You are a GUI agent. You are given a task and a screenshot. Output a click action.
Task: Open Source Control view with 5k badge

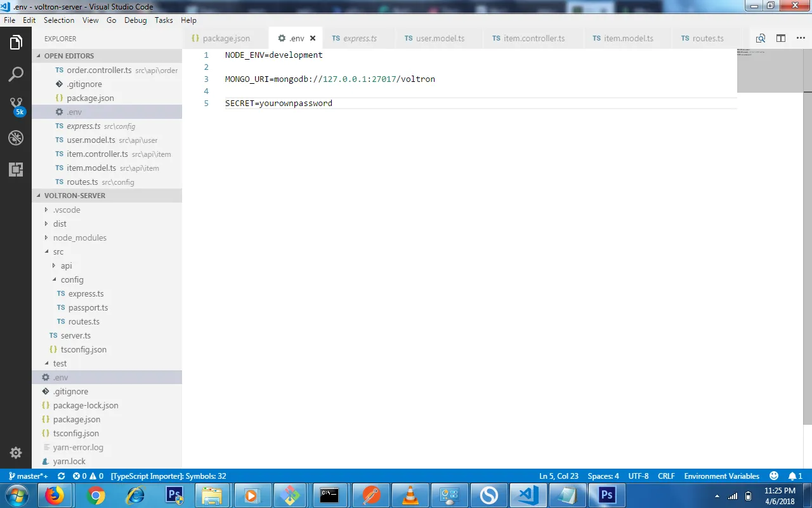16,106
